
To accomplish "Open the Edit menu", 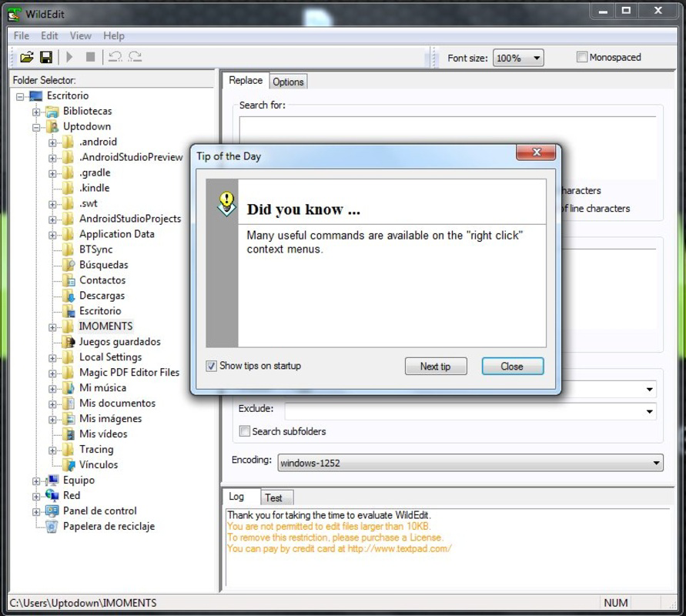I will [49, 36].
